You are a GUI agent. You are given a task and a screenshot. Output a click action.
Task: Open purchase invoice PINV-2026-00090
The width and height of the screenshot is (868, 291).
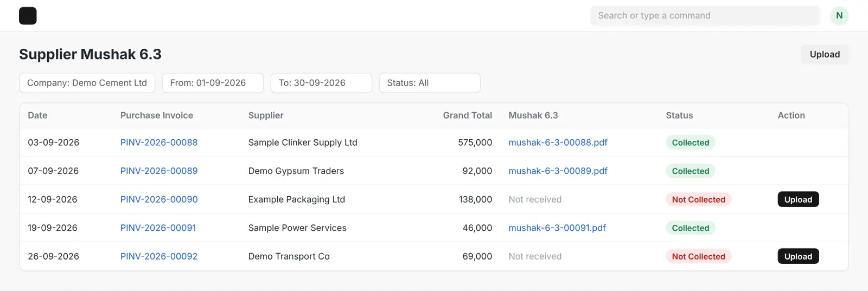pyautogui.click(x=159, y=199)
